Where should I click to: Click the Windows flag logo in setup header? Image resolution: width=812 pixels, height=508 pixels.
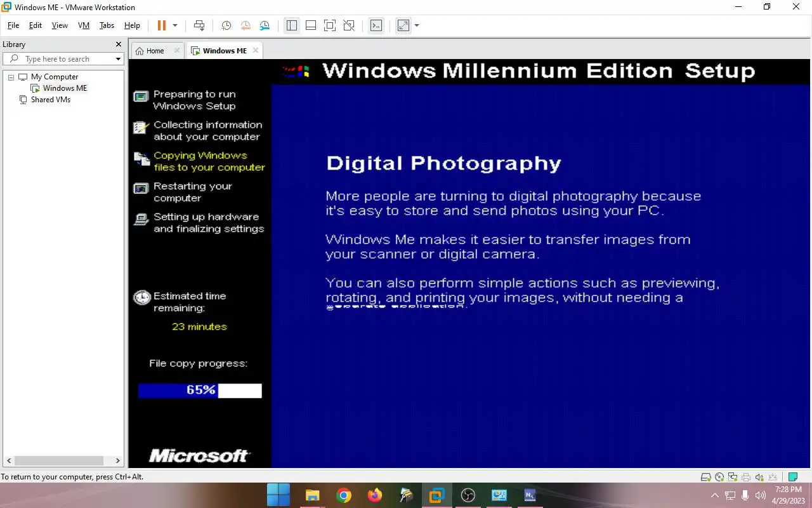(296, 71)
